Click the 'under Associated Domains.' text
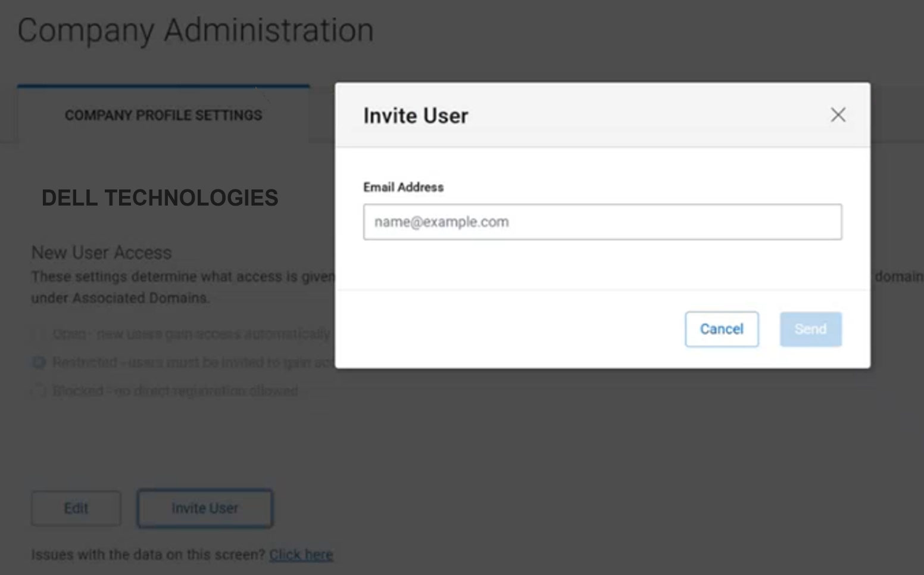This screenshot has height=575, width=924. pyautogui.click(x=120, y=298)
